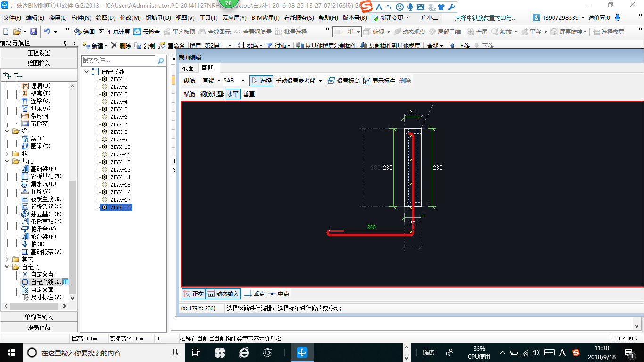
Task: Open the 工程设置 project settings panel
Action: 39,53
